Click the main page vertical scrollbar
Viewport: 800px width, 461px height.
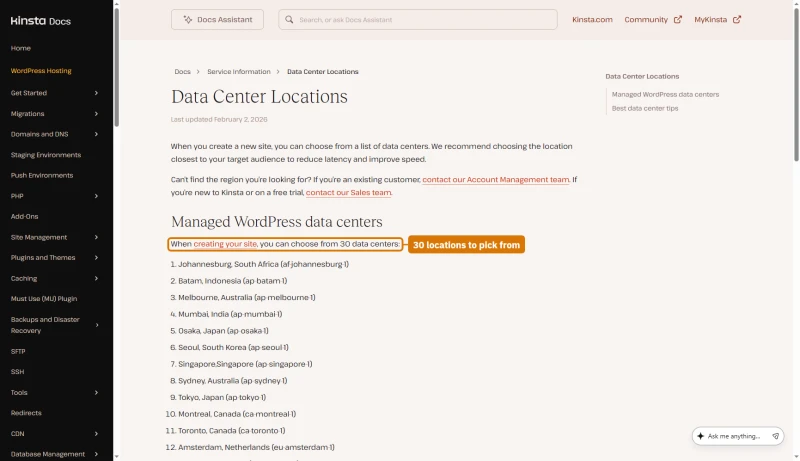point(796,85)
